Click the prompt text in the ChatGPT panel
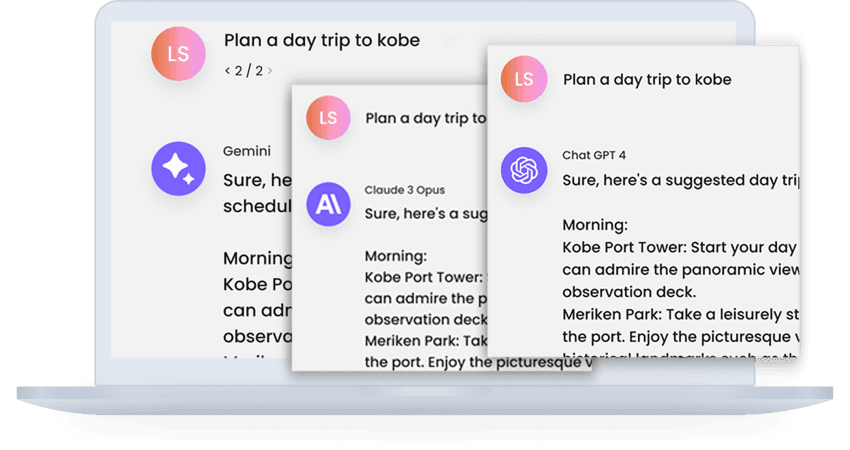This screenshot has height=450, width=850. pos(647,80)
